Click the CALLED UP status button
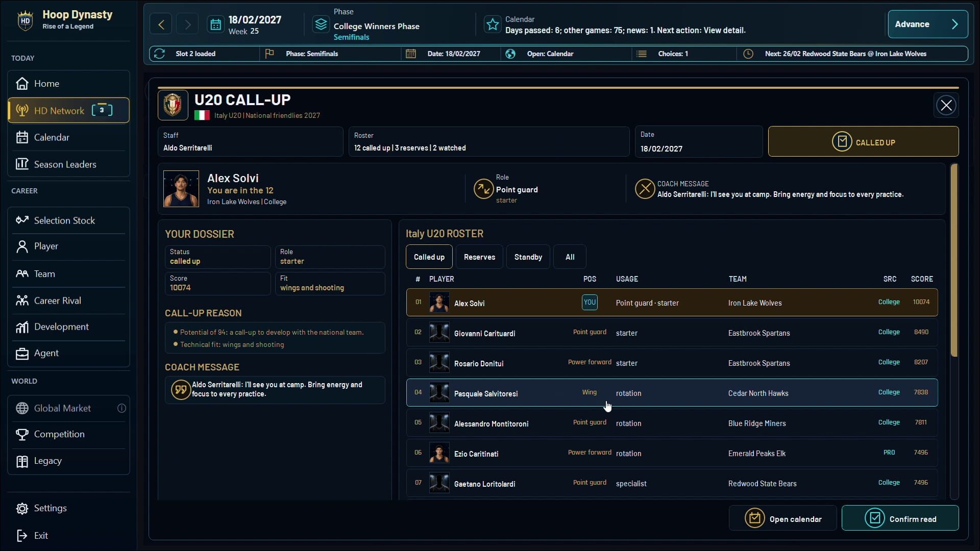This screenshot has width=980, height=551. click(x=863, y=142)
